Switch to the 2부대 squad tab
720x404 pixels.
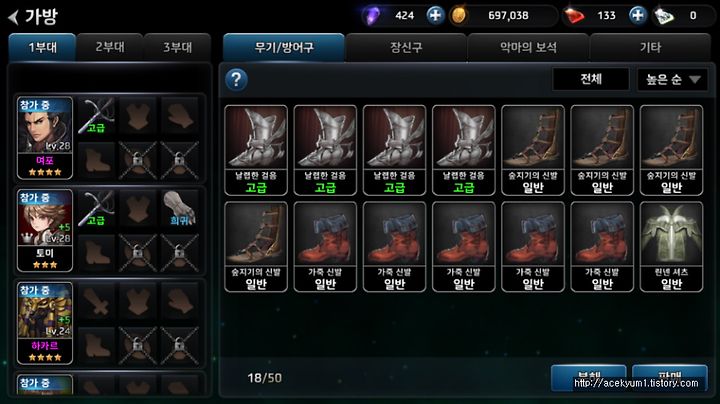110,47
